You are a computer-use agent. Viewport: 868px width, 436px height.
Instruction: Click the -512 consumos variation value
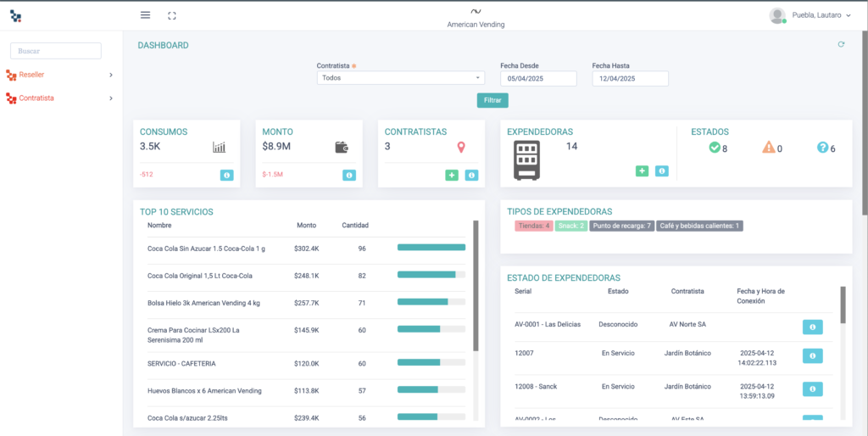point(146,175)
